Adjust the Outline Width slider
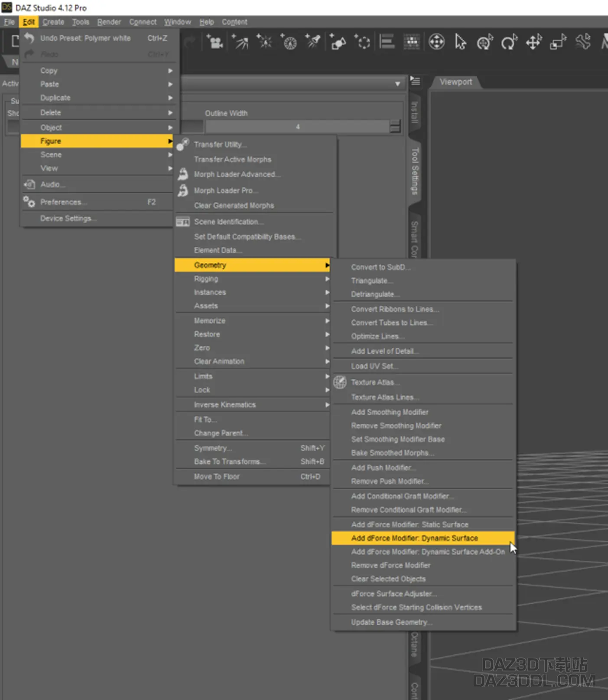Screen dimensions: 608x700 [x=297, y=127]
